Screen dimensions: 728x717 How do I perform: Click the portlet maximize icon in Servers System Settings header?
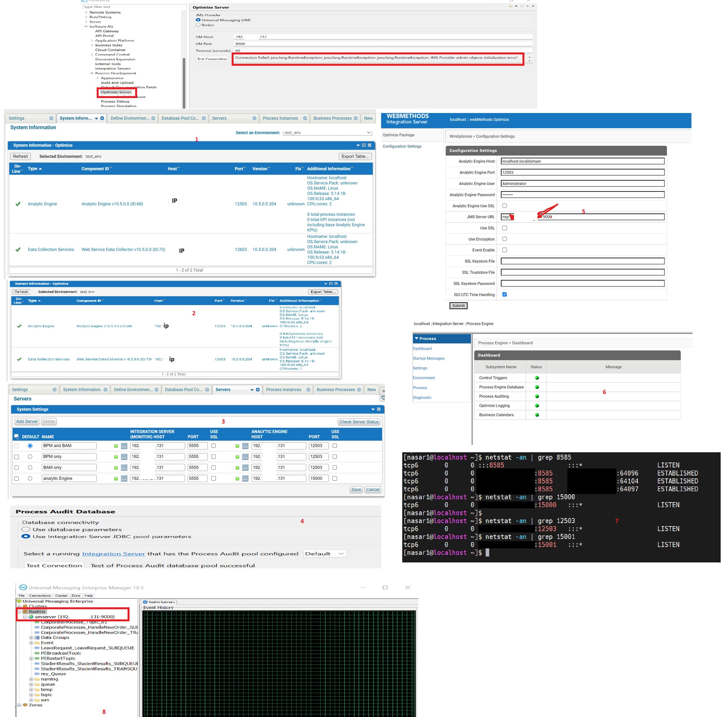379,409
